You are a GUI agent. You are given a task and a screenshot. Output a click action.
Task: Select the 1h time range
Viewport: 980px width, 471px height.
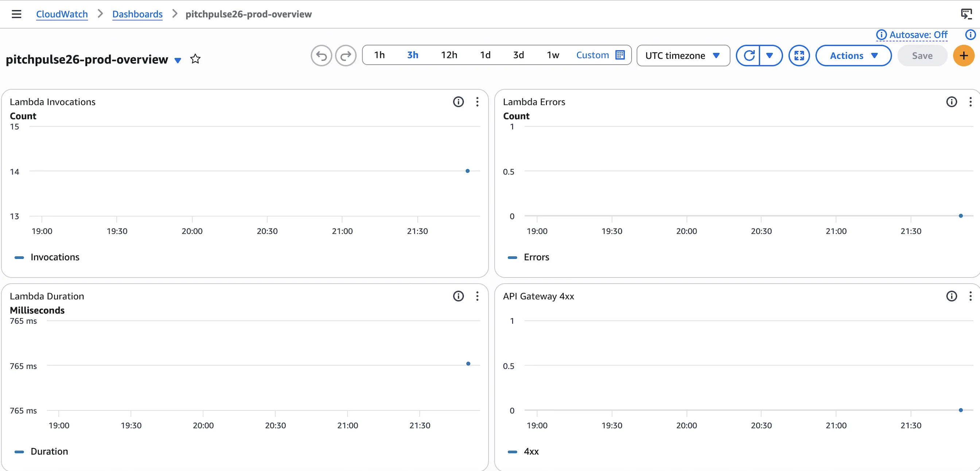[x=379, y=55]
